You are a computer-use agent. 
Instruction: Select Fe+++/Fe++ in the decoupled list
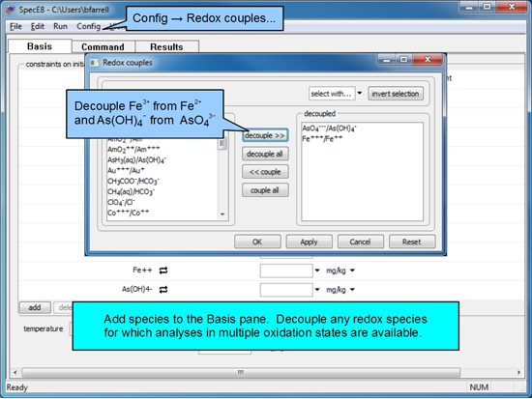(322, 138)
